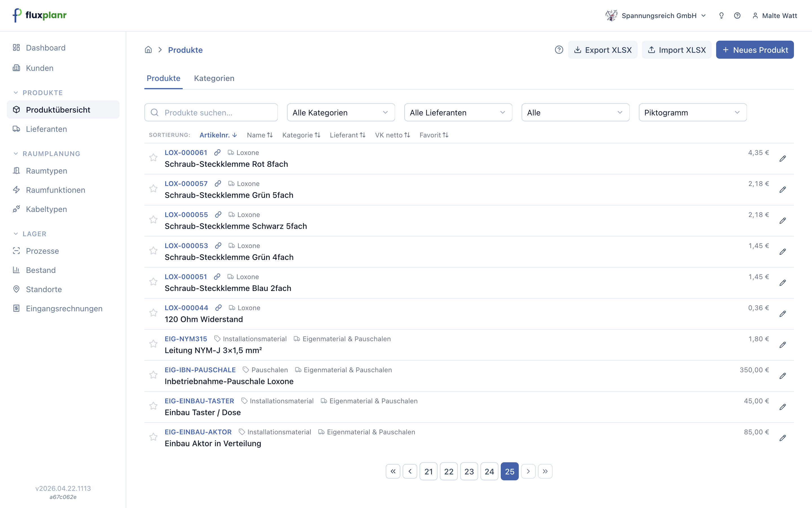Edit Inbetriebnahme-Pauschale Loxone with pencil icon
Screen dimensions: 812x508
pyautogui.click(x=782, y=376)
